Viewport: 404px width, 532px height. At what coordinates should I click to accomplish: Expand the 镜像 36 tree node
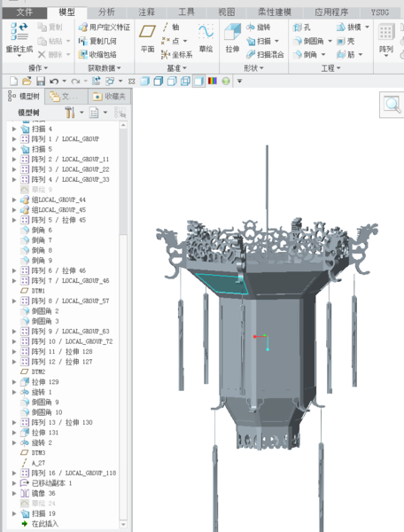14,493
